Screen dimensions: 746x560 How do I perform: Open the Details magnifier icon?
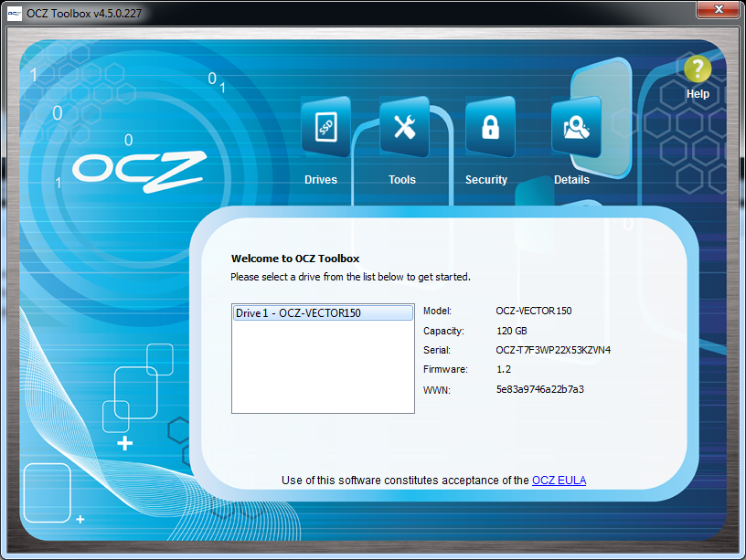point(576,127)
